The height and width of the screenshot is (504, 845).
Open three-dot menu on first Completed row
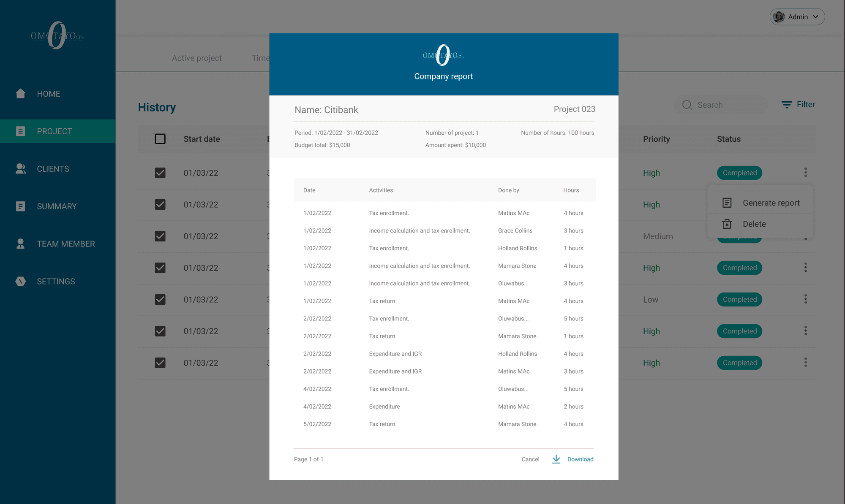pyautogui.click(x=805, y=172)
